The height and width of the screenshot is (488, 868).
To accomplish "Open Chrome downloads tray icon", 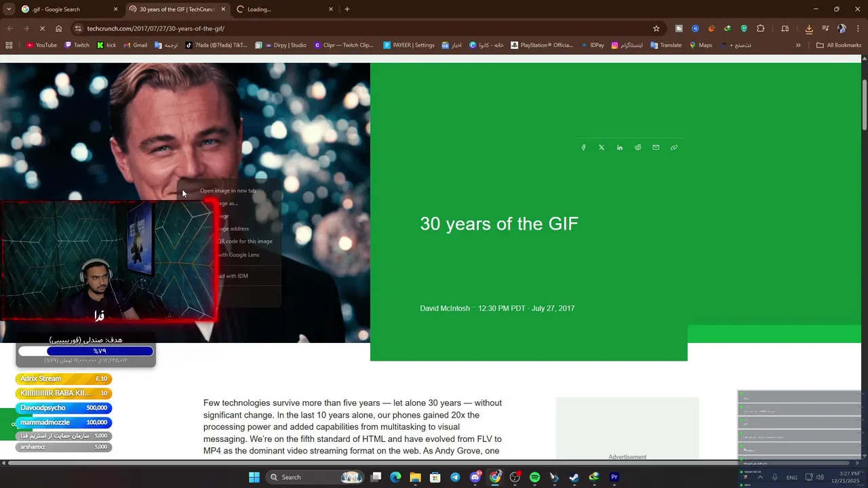I will [x=809, y=28].
